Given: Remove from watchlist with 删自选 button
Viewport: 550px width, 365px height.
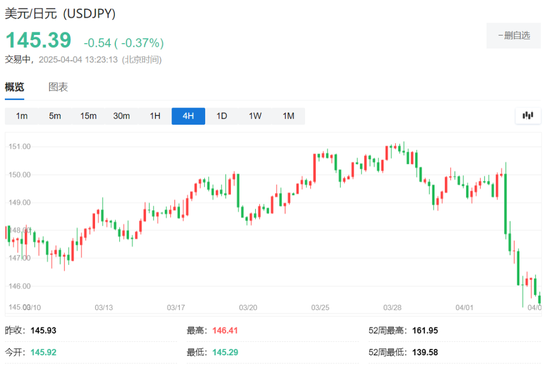Looking at the screenshot, I should click(x=514, y=35).
